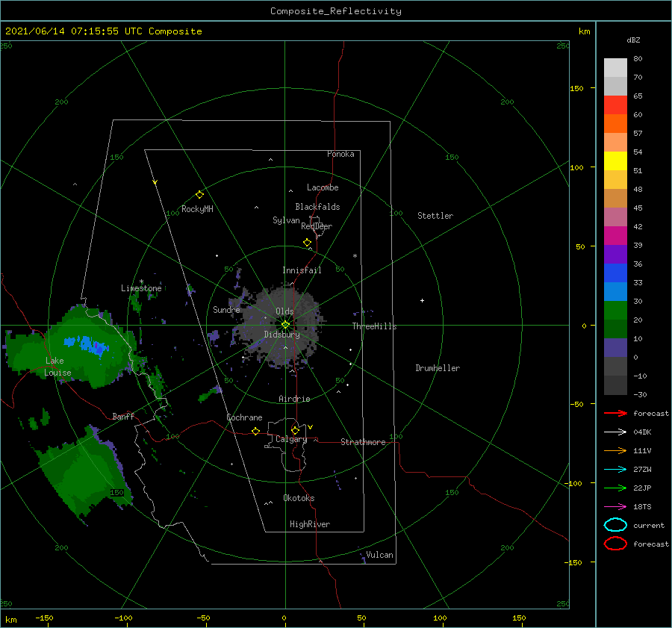
Task: Click the Okotoks label on map
Action: pyautogui.click(x=299, y=498)
